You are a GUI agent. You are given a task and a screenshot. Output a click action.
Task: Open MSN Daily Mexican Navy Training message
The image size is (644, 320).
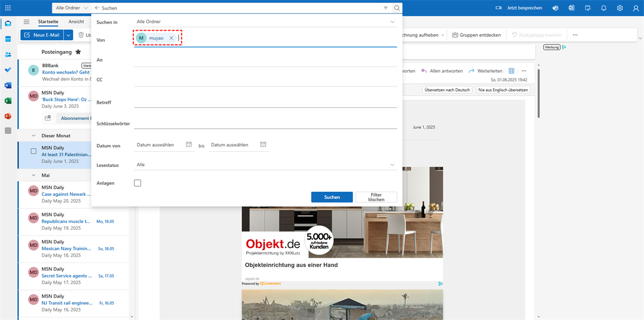[74, 249]
